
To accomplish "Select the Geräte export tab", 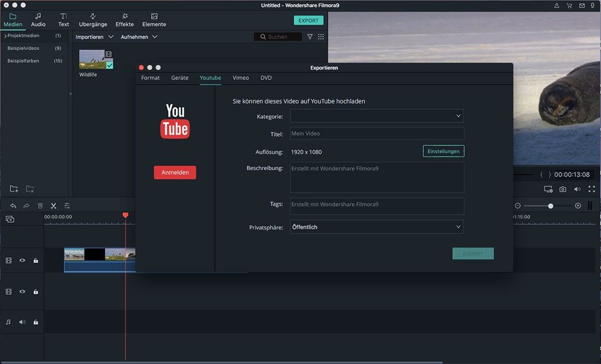I will tap(180, 78).
